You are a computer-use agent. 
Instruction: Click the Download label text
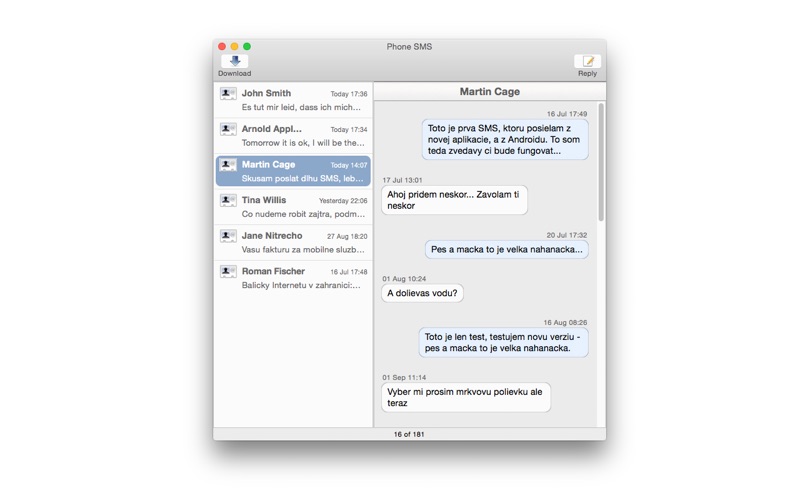click(235, 73)
